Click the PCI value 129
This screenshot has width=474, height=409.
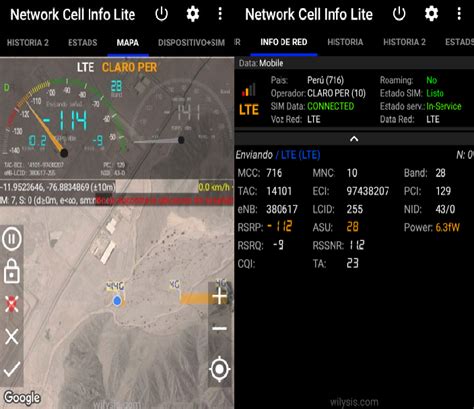tap(443, 191)
